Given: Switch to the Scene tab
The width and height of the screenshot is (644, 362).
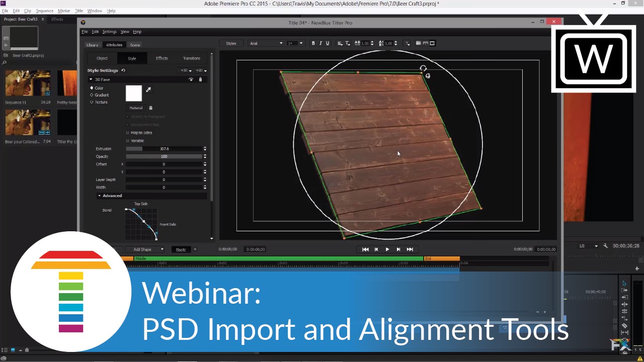Looking at the screenshot, I should pyautogui.click(x=135, y=45).
